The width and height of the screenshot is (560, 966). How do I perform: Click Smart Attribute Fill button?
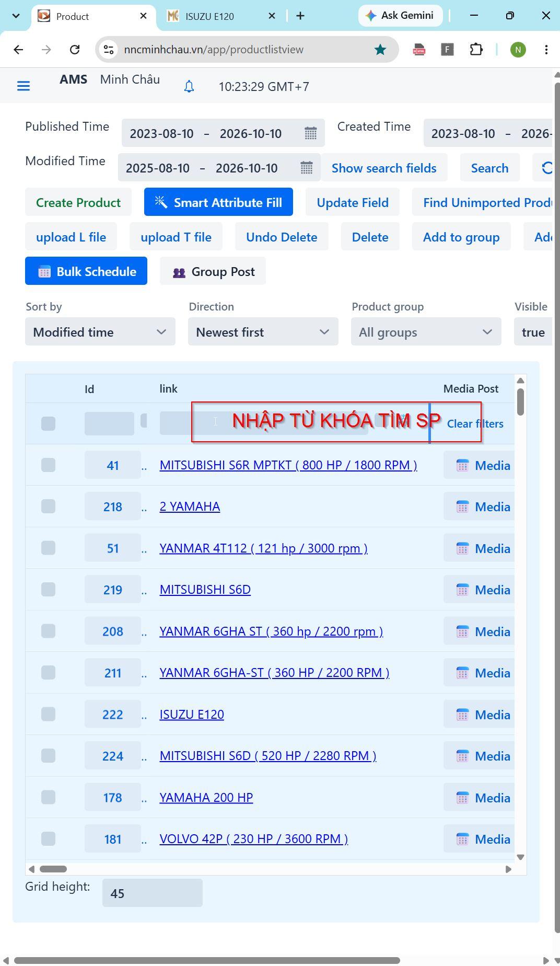click(218, 202)
